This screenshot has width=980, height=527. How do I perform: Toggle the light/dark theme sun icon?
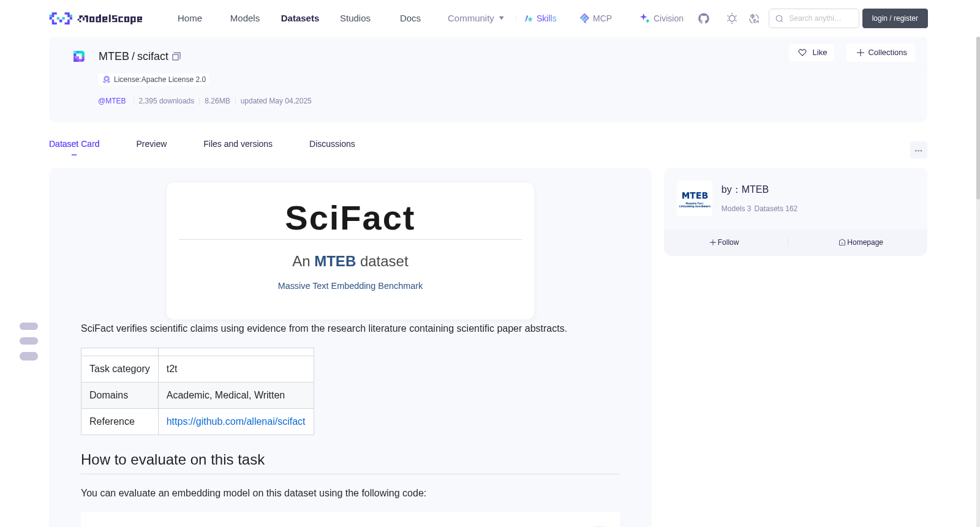coord(732,18)
